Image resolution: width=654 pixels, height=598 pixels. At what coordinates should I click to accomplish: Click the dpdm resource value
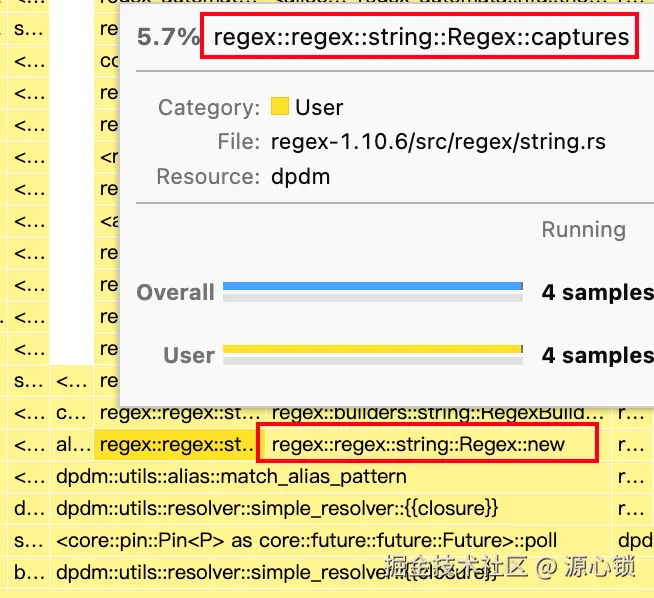coord(300,177)
